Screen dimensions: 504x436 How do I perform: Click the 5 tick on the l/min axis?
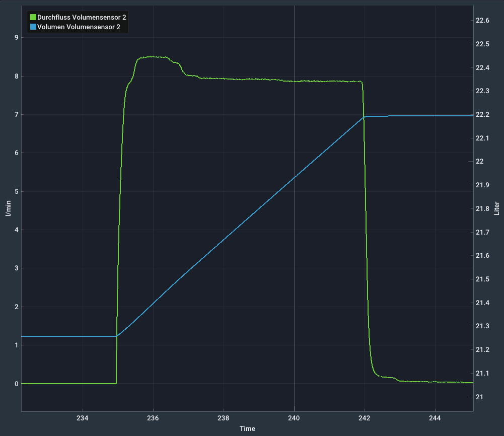[x=16, y=191]
